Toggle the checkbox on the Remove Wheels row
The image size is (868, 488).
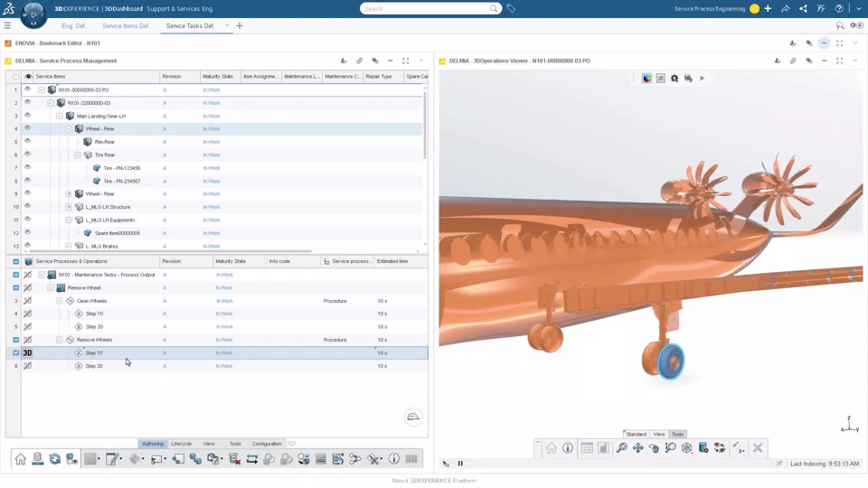click(x=16, y=340)
